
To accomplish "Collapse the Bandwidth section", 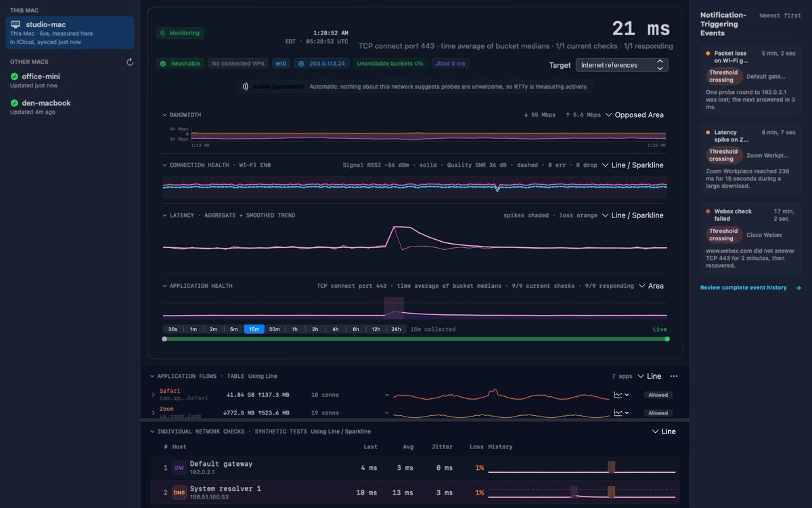I will (x=164, y=115).
